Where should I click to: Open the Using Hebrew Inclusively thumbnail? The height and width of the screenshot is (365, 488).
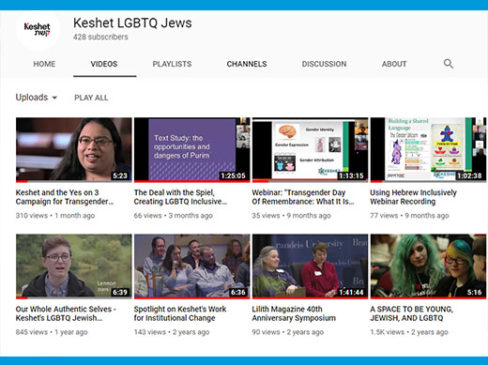(428, 149)
